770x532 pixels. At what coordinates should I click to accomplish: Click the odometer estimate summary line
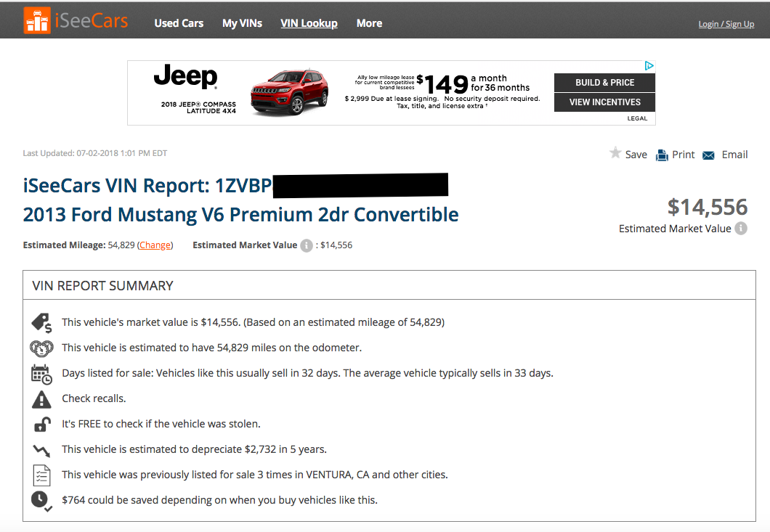tap(211, 348)
